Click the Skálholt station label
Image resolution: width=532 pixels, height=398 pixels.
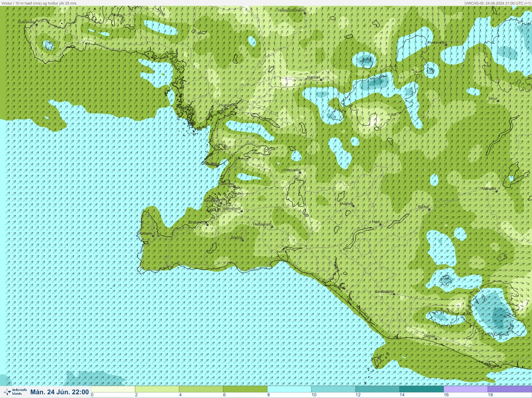[346, 204]
